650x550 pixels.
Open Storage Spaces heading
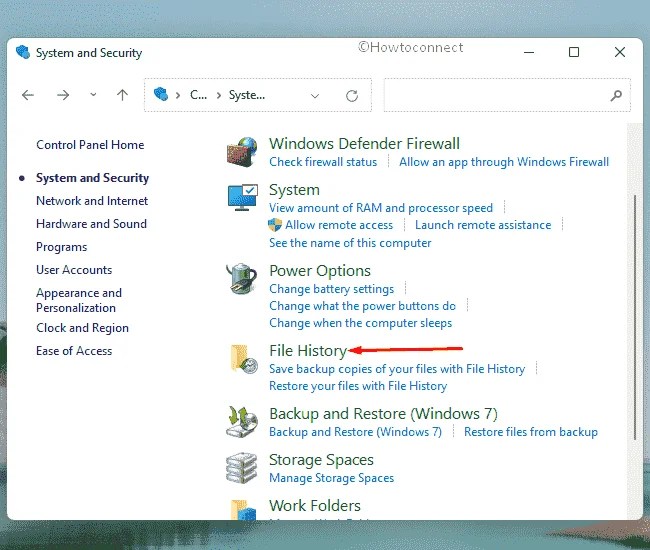pos(321,460)
